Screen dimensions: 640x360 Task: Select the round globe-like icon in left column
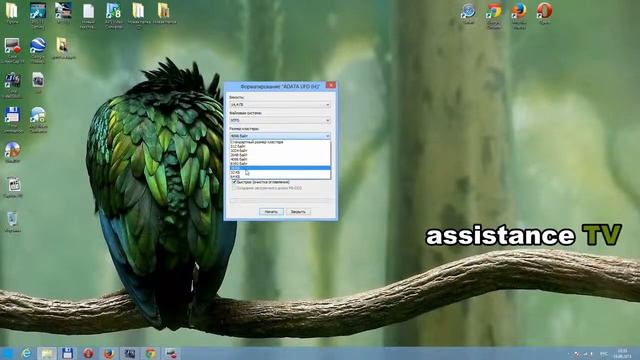pos(12,152)
